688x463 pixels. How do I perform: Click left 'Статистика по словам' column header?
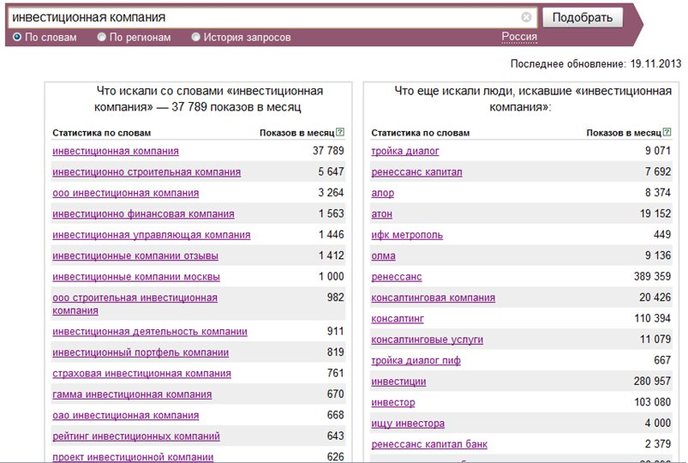pos(101,133)
